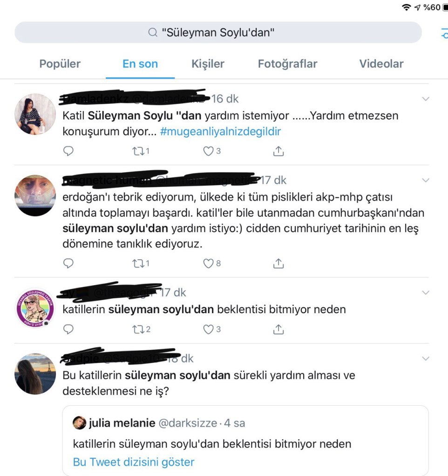Click 'Bu Tweet dizisini göster' link

(x=134, y=462)
